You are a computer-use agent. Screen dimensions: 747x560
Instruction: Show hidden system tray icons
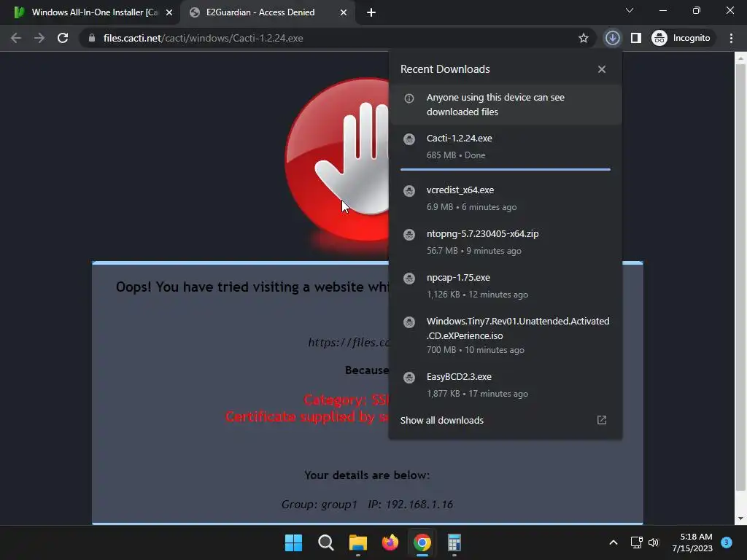(614, 542)
